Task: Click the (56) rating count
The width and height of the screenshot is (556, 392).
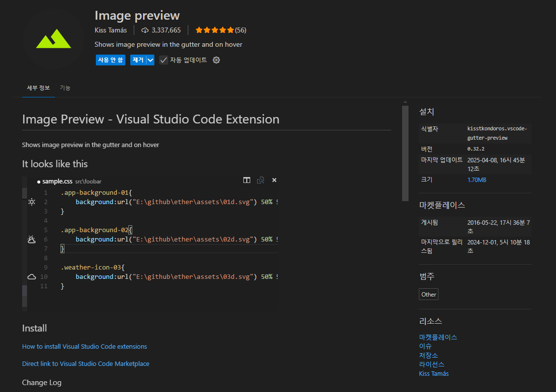Action: click(x=240, y=30)
